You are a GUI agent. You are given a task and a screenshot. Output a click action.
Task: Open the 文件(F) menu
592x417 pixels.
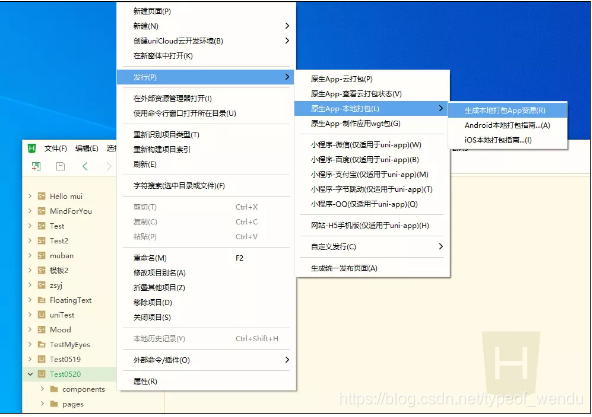coord(56,148)
